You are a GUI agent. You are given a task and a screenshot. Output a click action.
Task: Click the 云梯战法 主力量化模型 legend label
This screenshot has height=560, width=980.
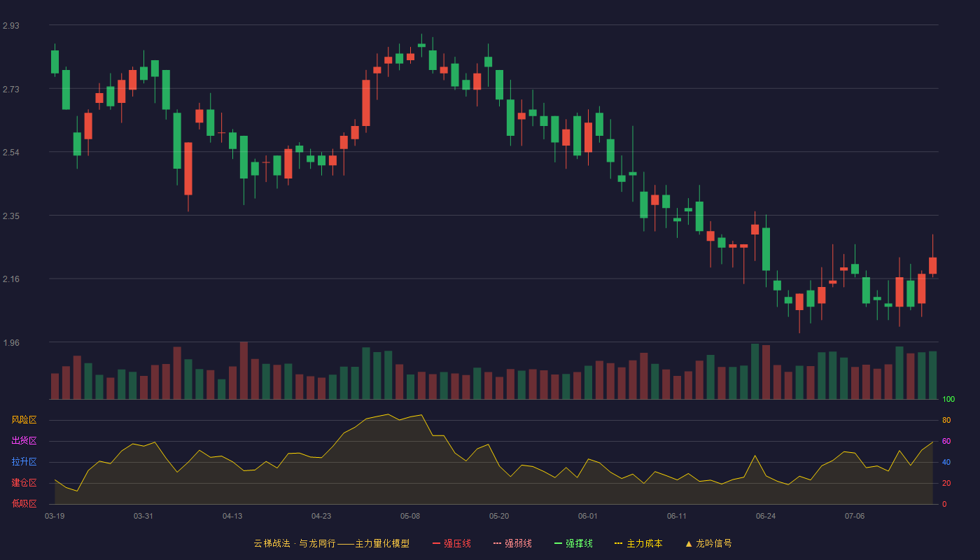[x=331, y=543]
